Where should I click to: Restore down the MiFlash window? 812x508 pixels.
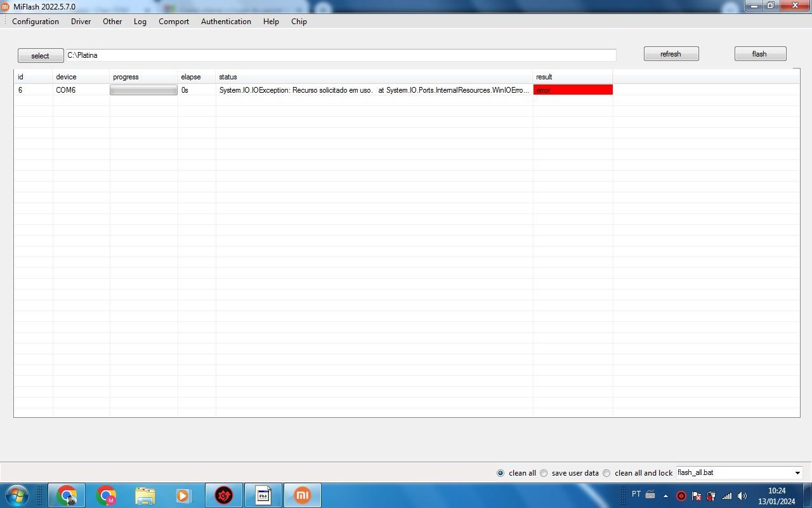coord(771,6)
